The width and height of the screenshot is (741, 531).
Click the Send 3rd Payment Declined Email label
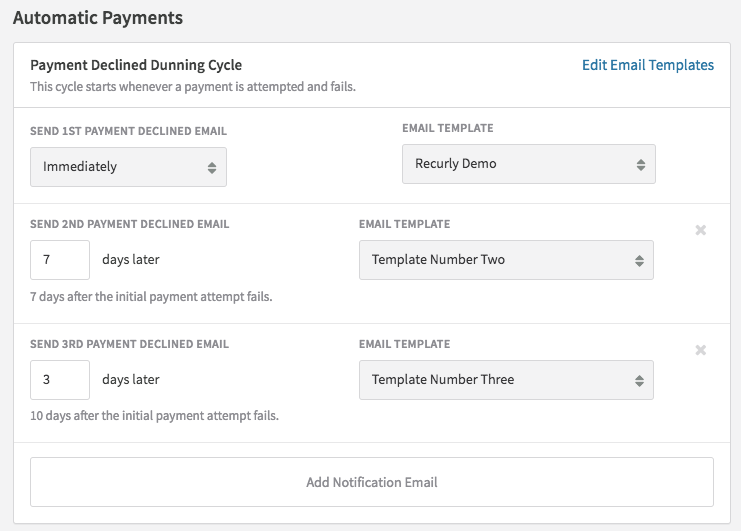pyautogui.click(x=130, y=344)
